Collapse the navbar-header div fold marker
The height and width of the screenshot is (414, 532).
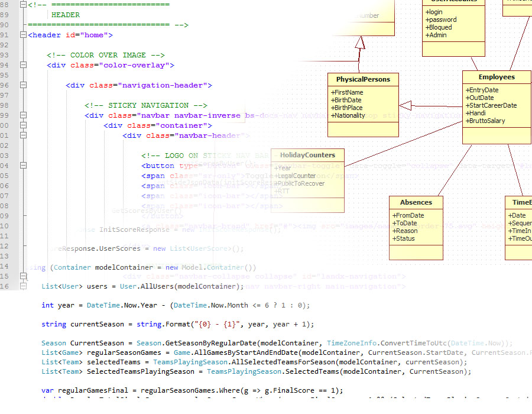coord(23,135)
